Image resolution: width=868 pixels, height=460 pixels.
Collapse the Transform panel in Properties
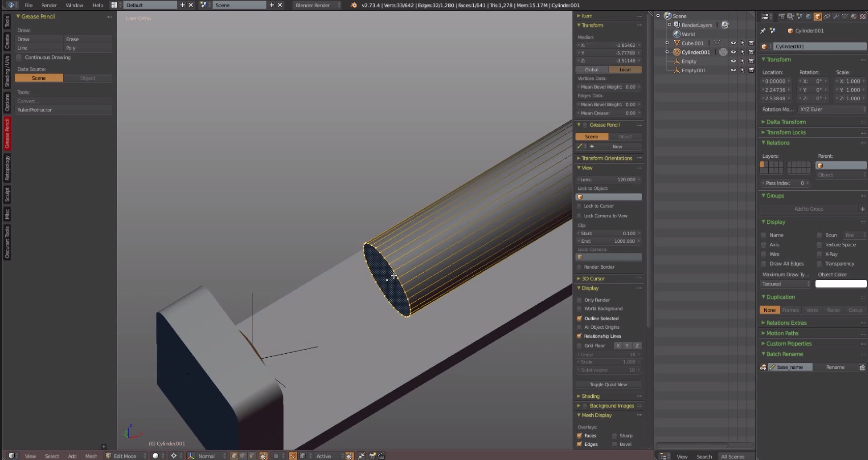coord(765,60)
